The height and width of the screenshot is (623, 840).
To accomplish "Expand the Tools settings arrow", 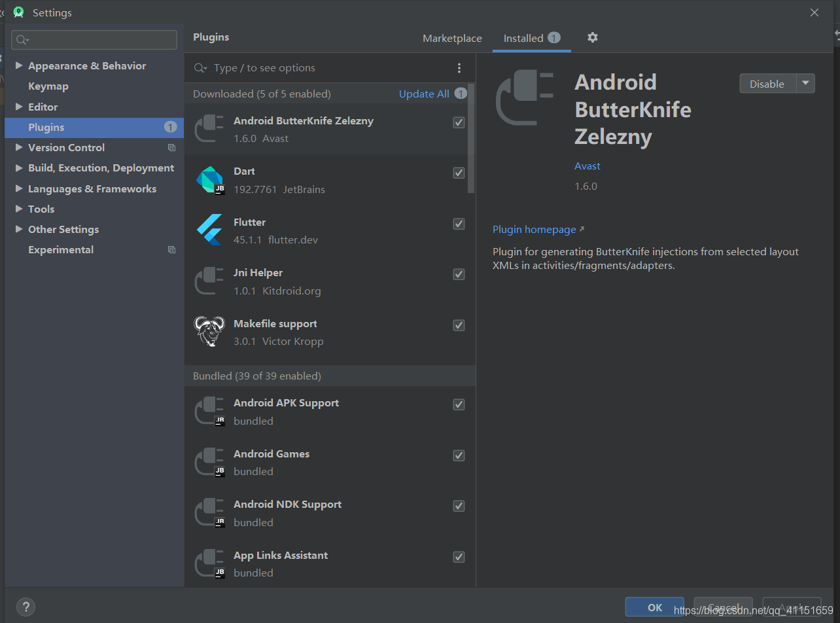I will (19, 209).
